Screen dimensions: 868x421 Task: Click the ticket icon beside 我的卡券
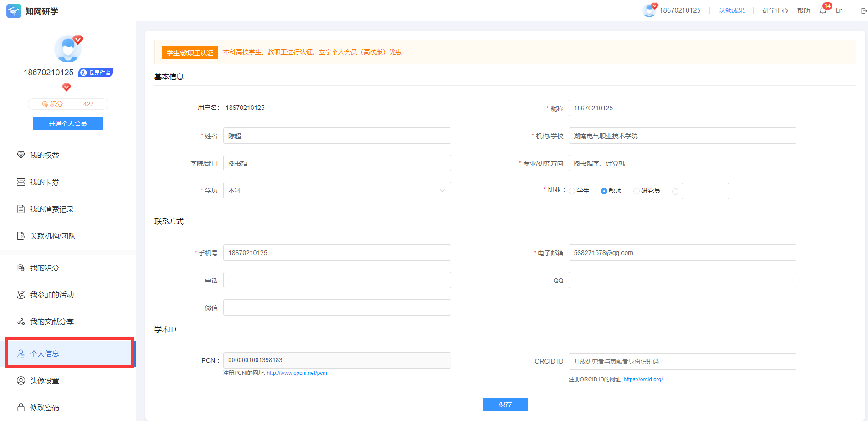(21, 182)
